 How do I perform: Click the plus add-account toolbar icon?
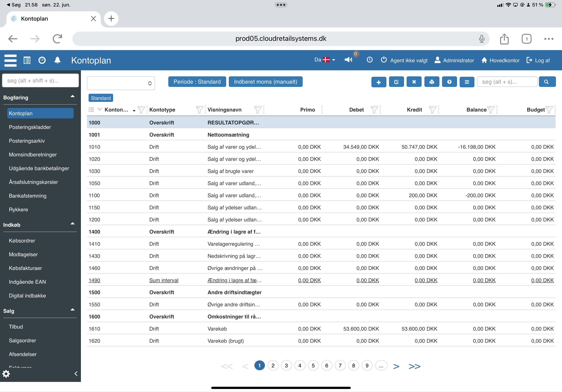pos(379,82)
